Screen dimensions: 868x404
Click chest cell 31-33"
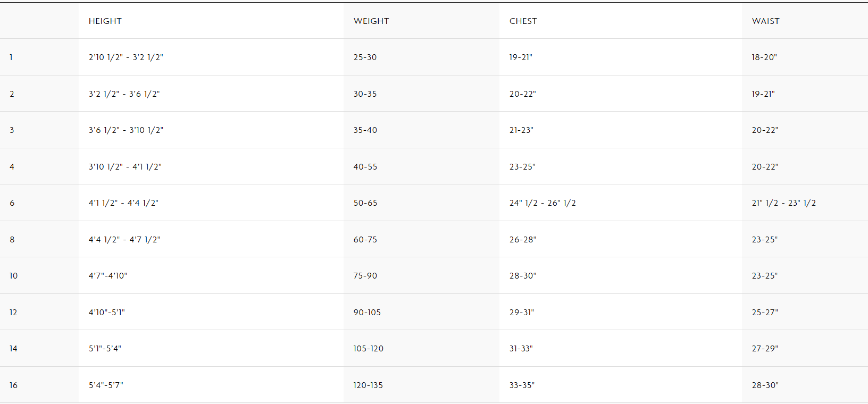[521, 349]
